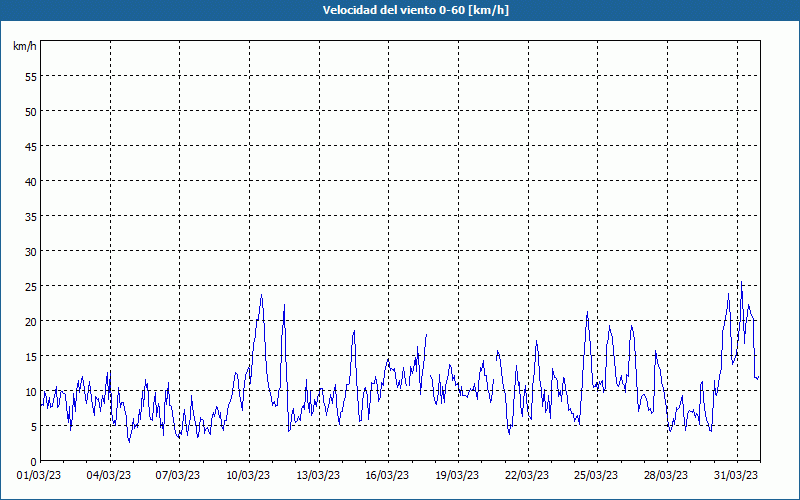The height and width of the screenshot is (500, 800).
Task: Click the date label '31/03/23'
Action: tap(736, 475)
